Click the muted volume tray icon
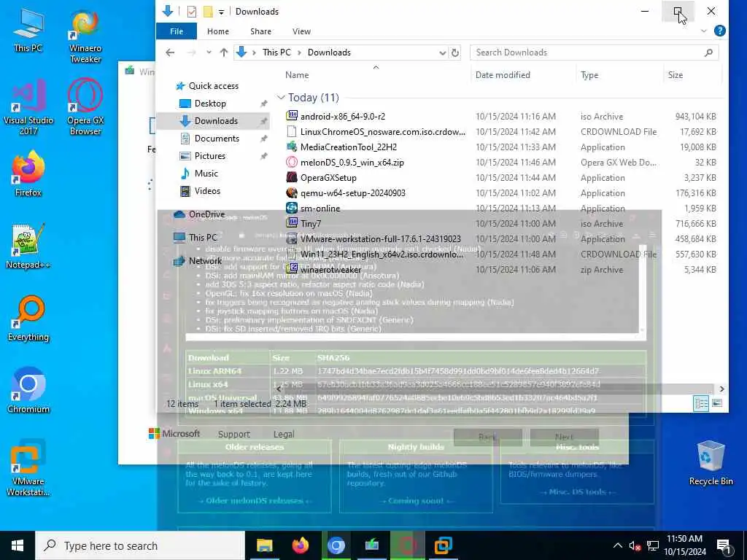Screen dimensions: 747x560 [634, 545]
